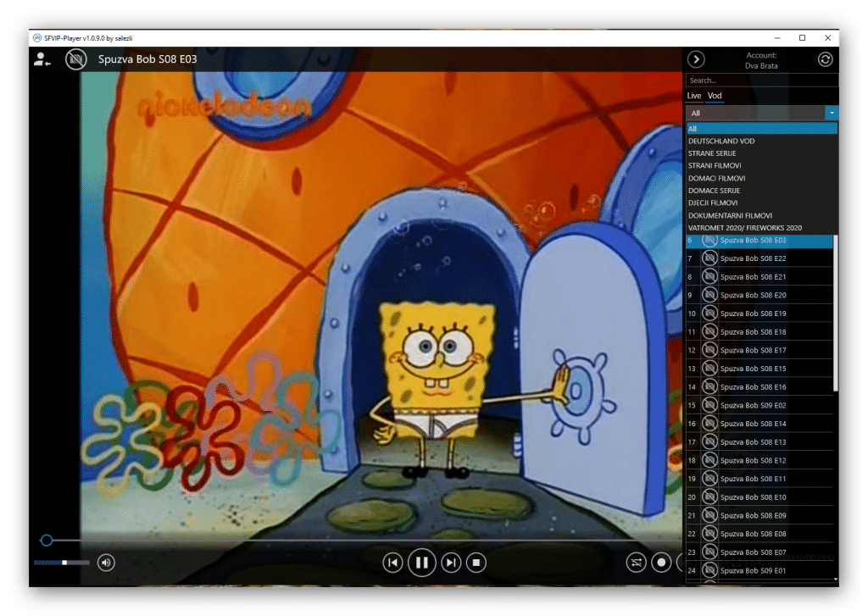868x616 pixels.
Task: Mute the audio with the speaker icon
Action: click(x=106, y=562)
